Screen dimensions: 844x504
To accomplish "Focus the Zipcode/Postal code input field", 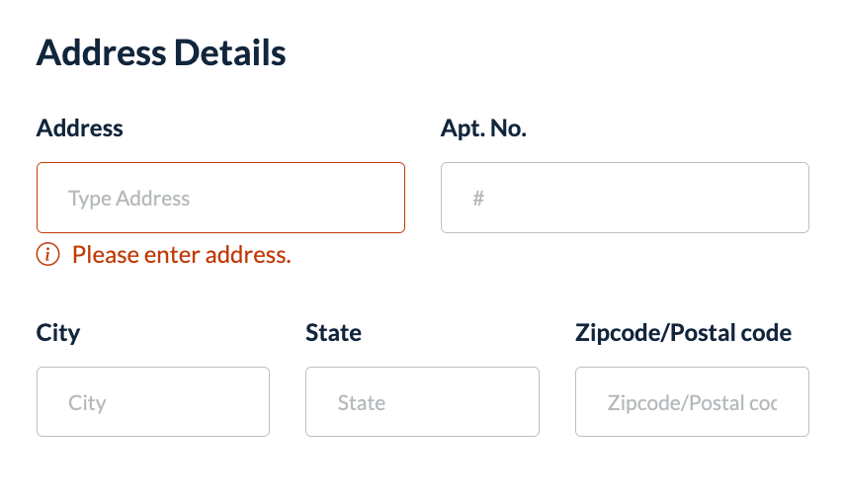I will 692,402.
